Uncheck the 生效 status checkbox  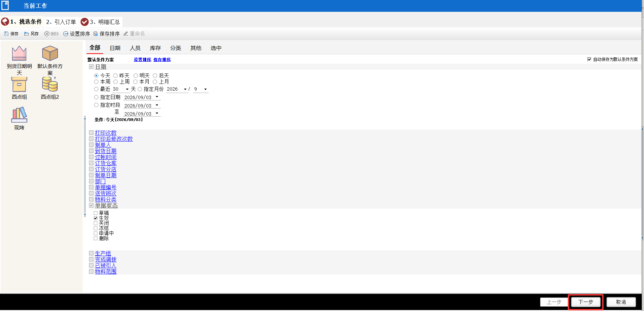(x=96, y=218)
